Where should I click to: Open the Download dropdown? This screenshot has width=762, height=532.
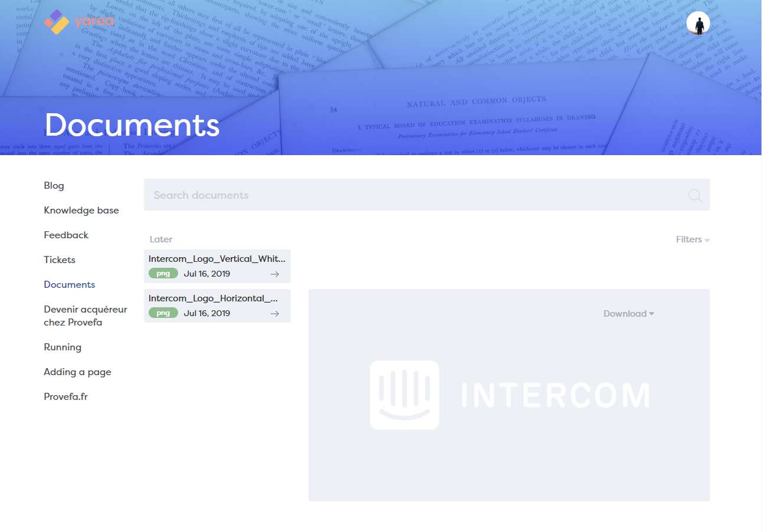click(629, 314)
